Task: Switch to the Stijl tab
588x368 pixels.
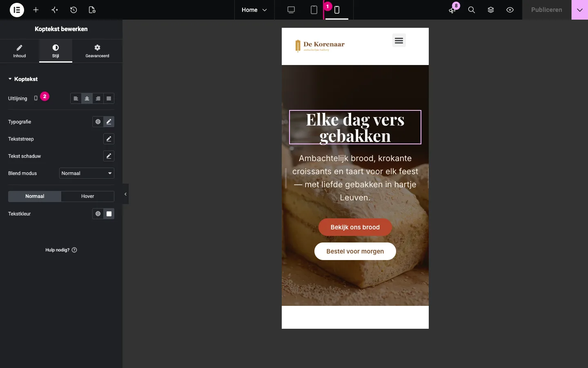Action: point(56,51)
